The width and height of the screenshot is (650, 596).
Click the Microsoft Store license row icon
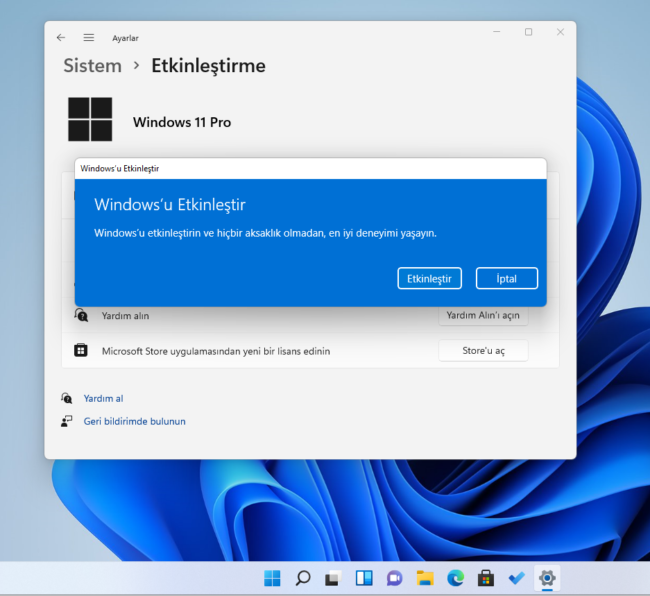coord(81,350)
